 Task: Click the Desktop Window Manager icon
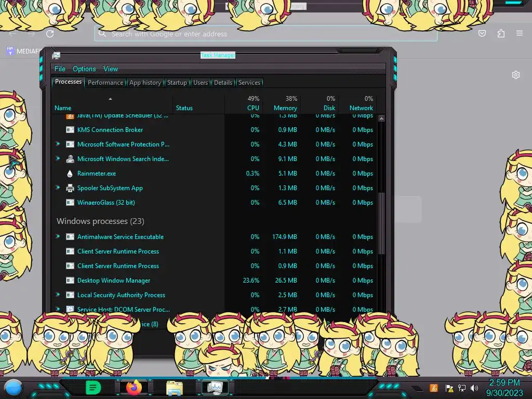pos(70,281)
